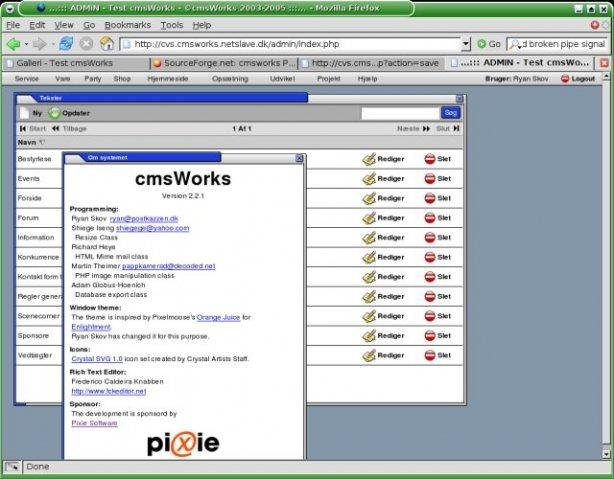Click Rediger pencil icon for Bestyrelse row
Viewport: 614px width, 479px height.
[368, 159]
